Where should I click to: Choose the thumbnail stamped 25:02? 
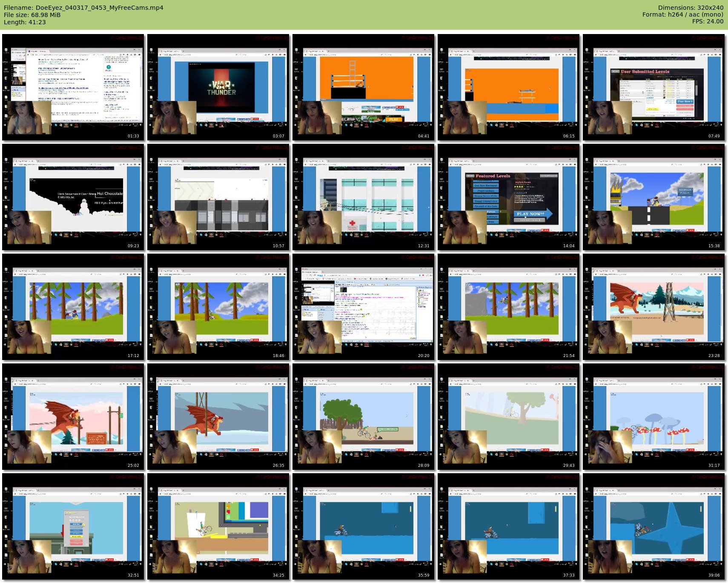point(73,417)
